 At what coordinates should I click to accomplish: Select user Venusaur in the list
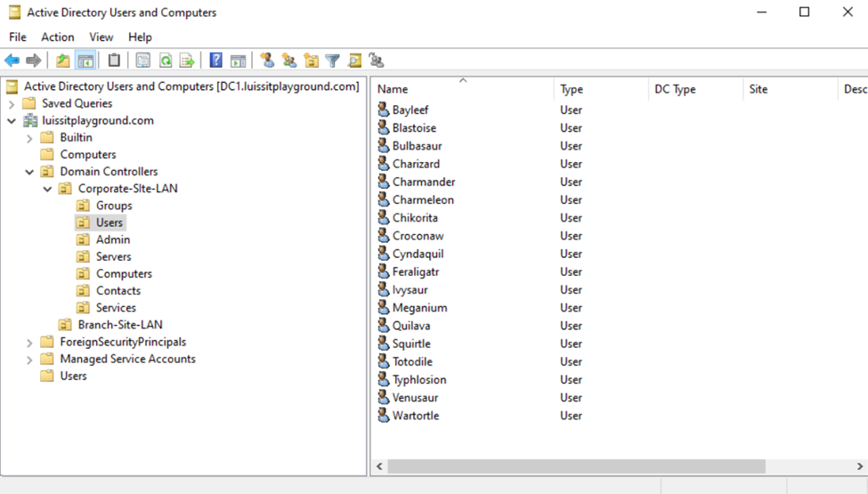coord(415,398)
